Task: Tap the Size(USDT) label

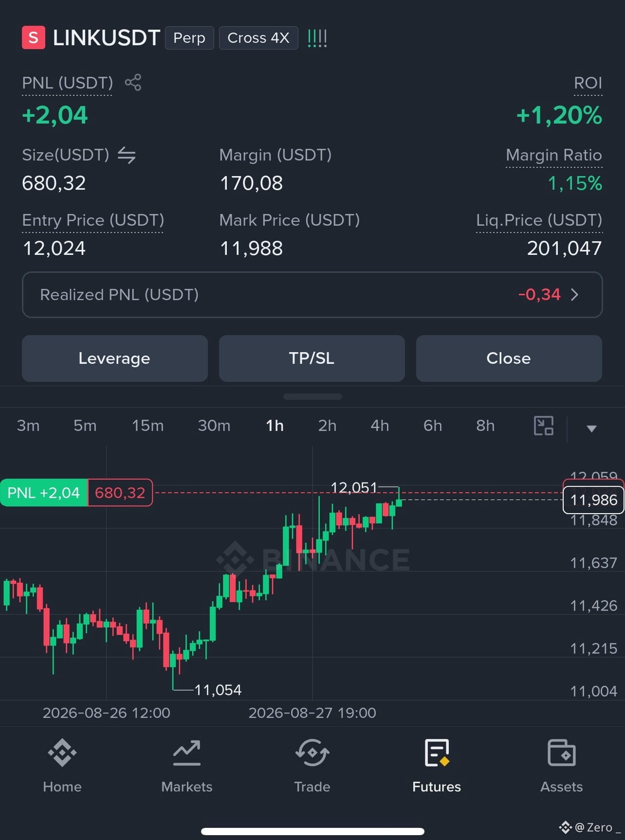Action: pos(66,155)
